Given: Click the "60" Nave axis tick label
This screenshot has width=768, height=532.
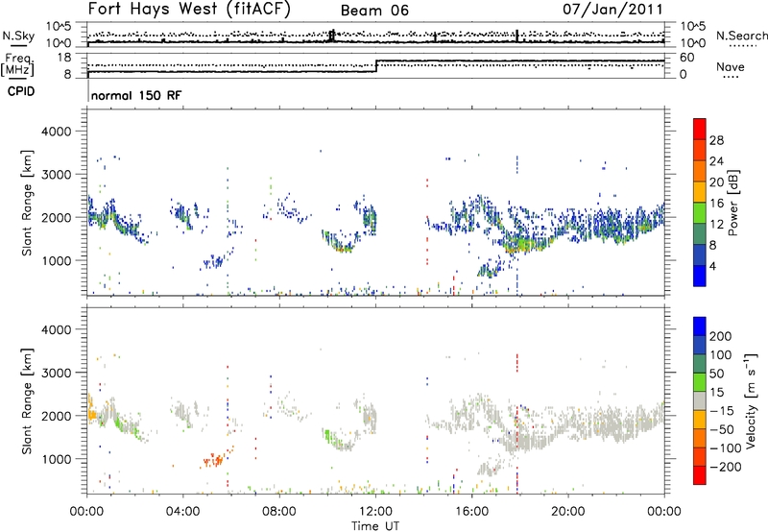Looking at the screenshot, I should tap(687, 58).
